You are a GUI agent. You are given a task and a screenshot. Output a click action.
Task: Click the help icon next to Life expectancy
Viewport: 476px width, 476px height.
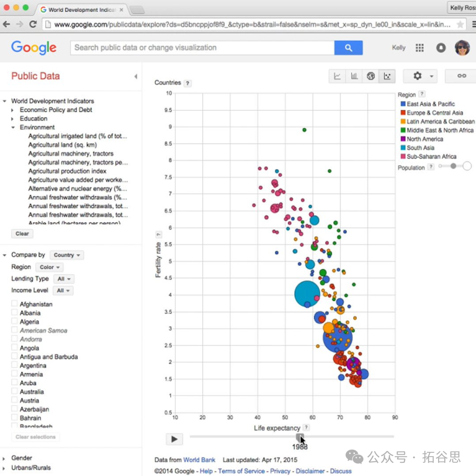pos(306,427)
